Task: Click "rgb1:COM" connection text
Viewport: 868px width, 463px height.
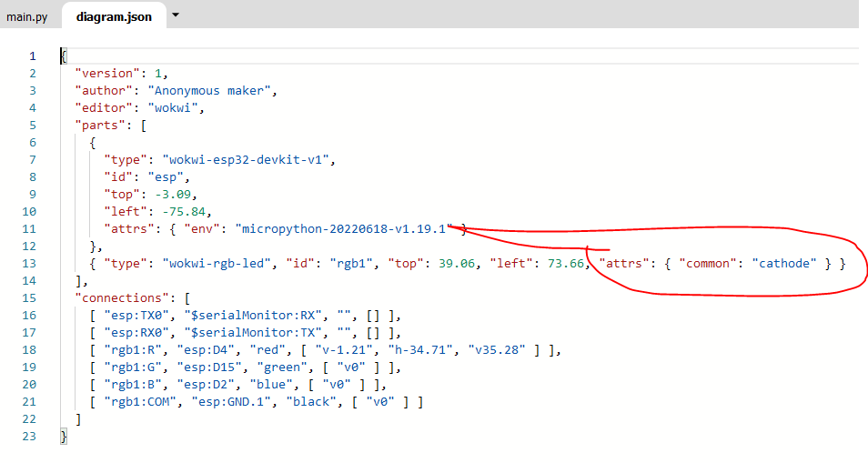Action: coord(140,401)
